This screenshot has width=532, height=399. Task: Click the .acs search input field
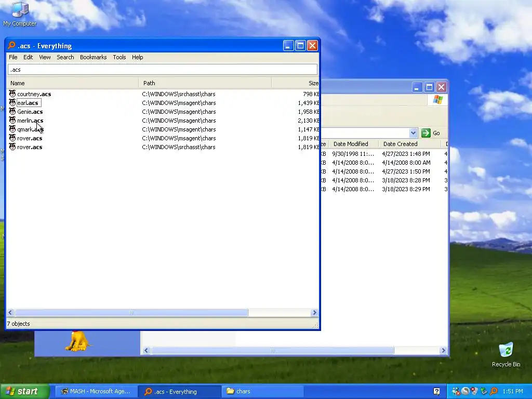tap(163, 70)
